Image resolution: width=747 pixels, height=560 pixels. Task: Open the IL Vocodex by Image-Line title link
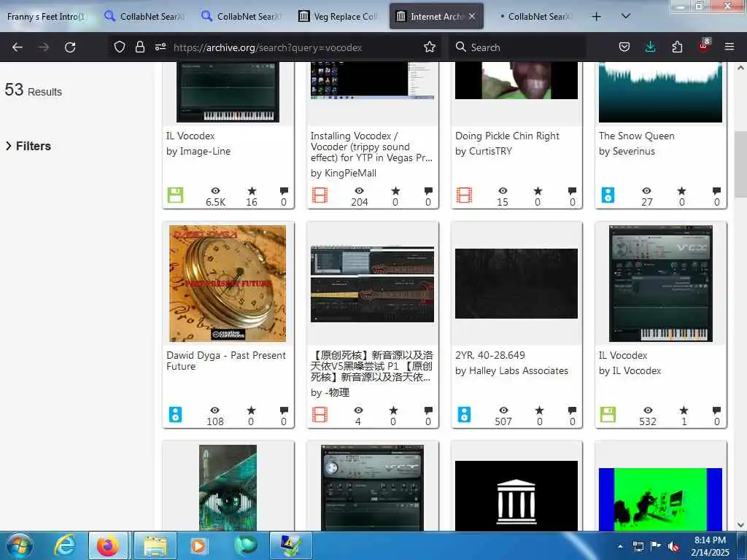point(190,136)
